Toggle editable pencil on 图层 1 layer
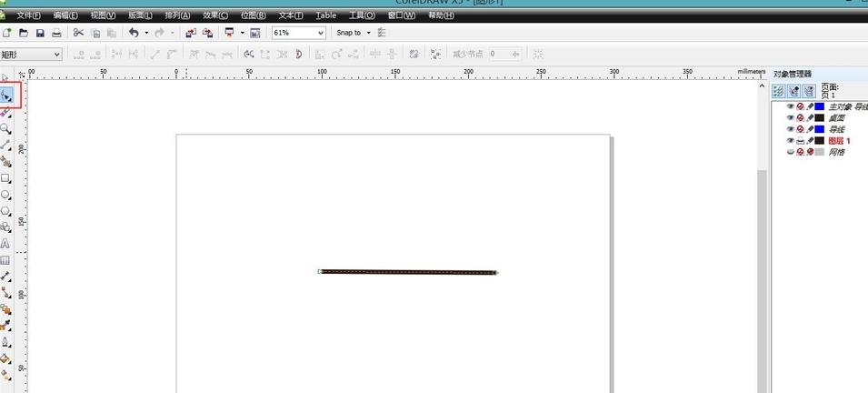Screen dimensions: 868x393 [810, 141]
